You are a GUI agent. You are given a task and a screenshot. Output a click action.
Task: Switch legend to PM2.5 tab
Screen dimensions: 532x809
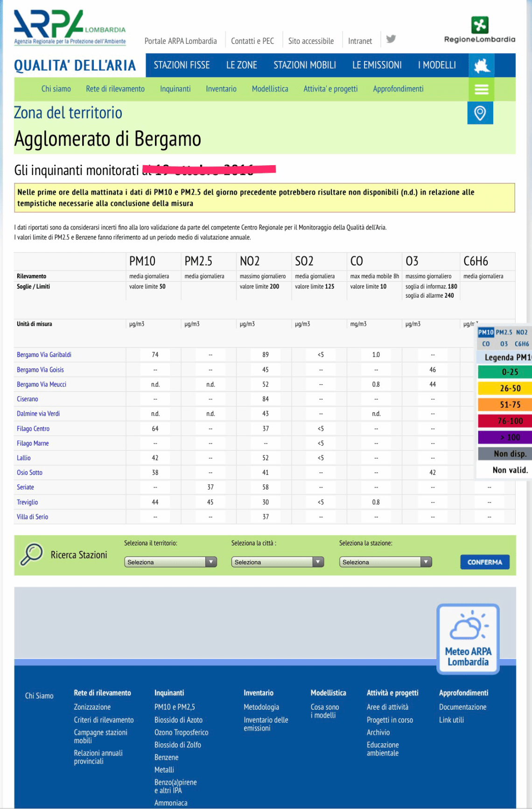504,332
